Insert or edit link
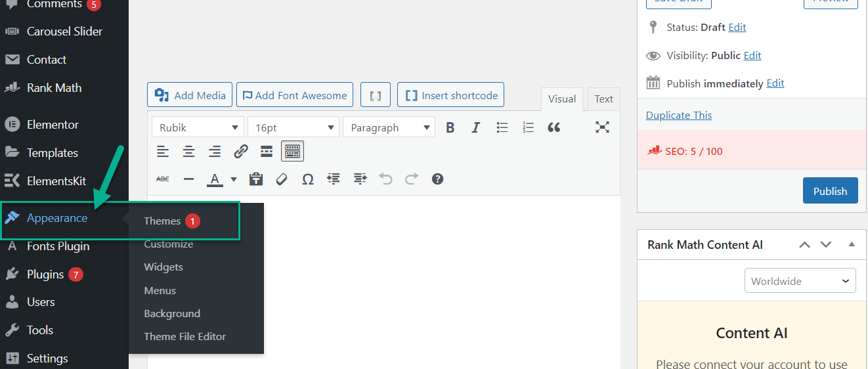The height and width of the screenshot is (369, 868). [x=241, y=152]
